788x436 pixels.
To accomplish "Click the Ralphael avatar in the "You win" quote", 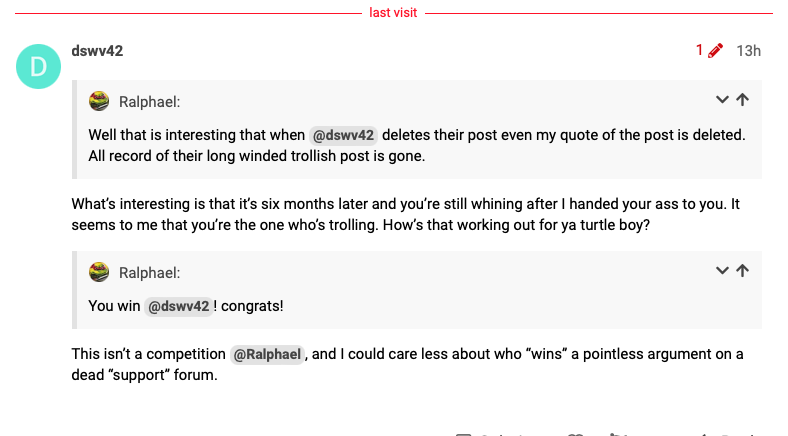I will click(x=99, y=272).
